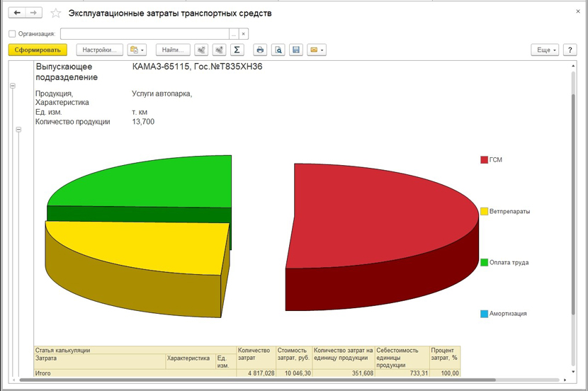The image size is (588, 391).
Task: Collapse all groups toolbar icon
Action: 201,50
